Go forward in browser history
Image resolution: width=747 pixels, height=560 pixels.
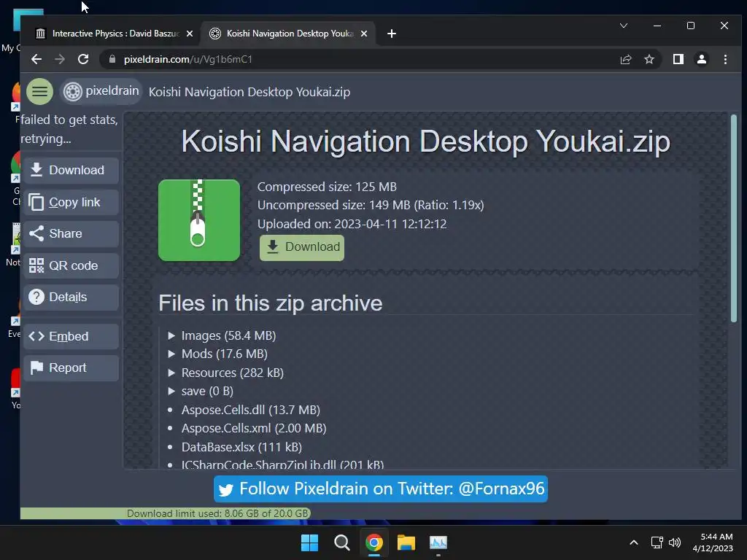[60, 59]
